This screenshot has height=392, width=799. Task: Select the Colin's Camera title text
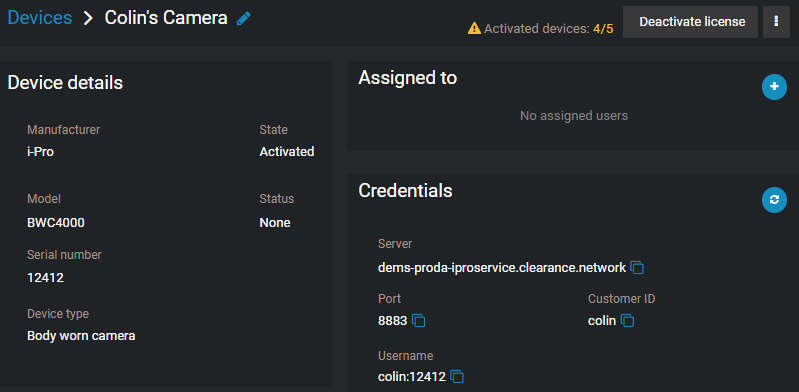166,18
